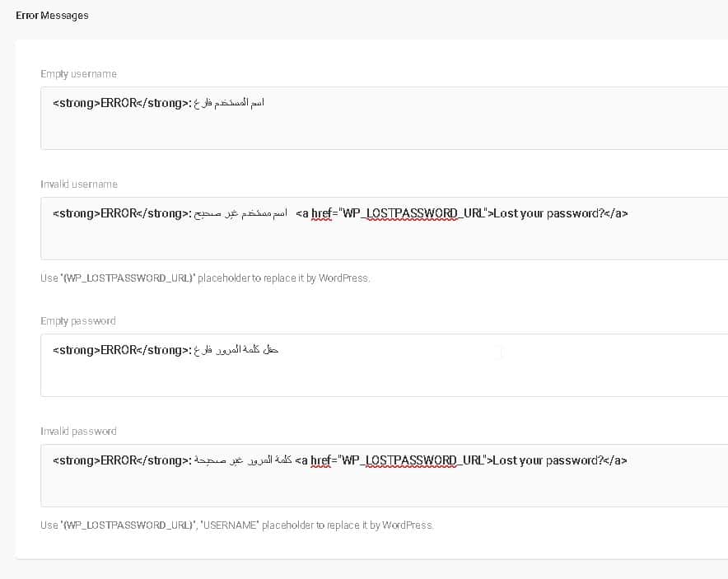Click the Arabic text in Empty password field
Screen dimensions: 728x579
pyautogui.click(x=236, y=350)
